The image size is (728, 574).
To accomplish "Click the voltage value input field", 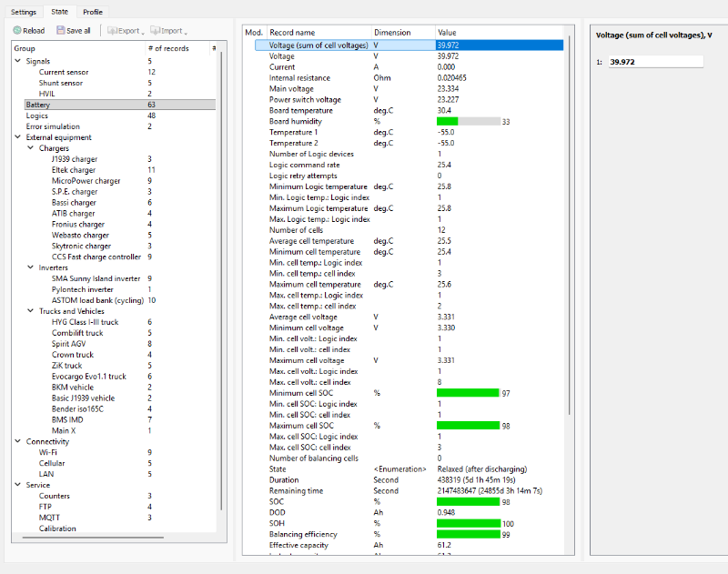I will click(655, 62).
